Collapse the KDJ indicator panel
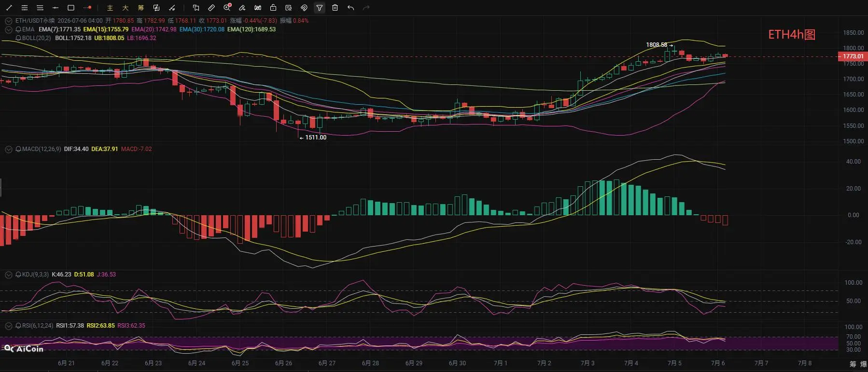The image size is (868, 372). tap(8, 275)
